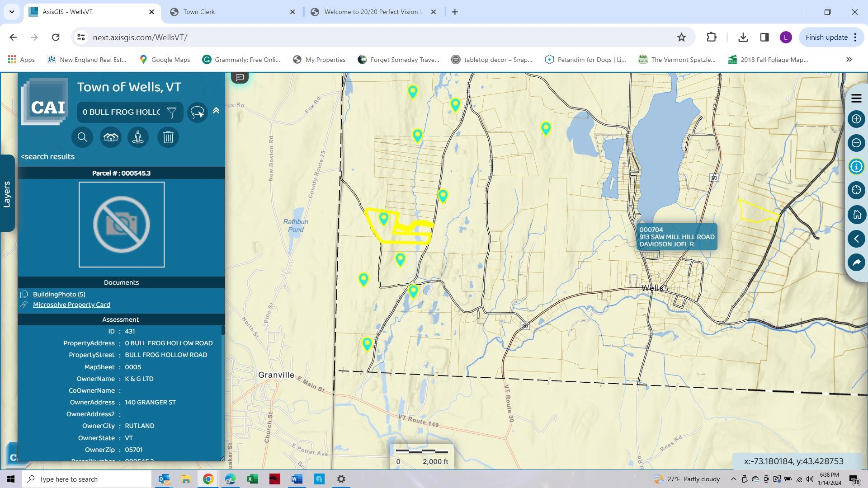
Task: Toggle the identify info tool
Action: [x=856, y=166]
